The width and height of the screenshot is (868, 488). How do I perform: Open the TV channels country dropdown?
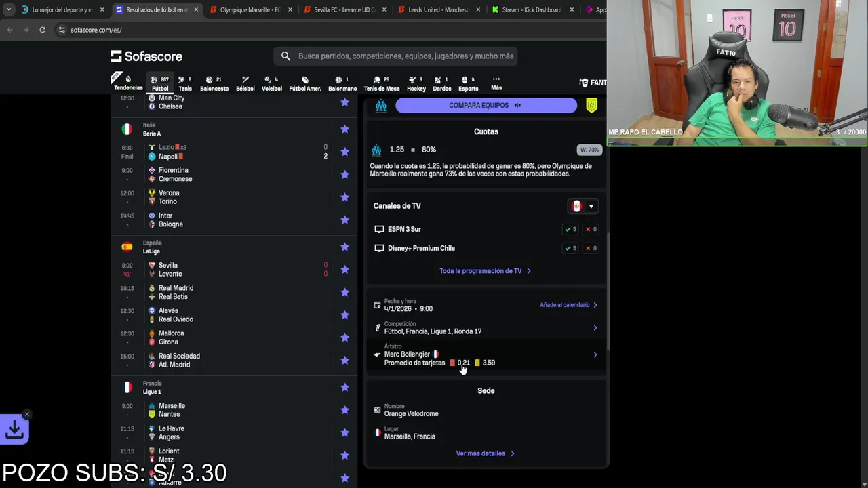pos(583,206)
